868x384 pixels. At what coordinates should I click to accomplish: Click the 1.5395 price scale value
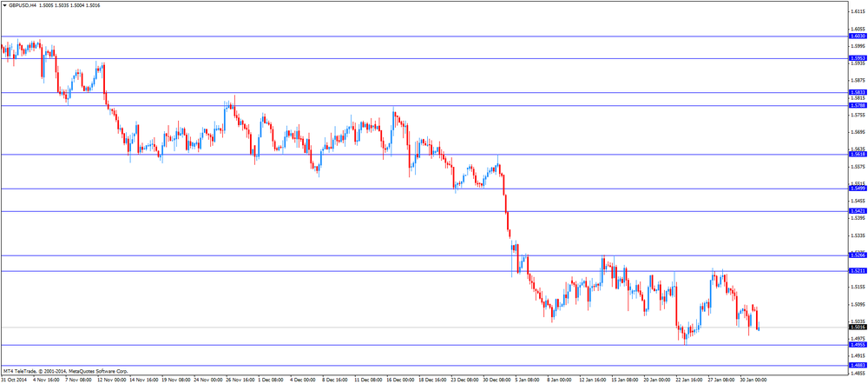pos(858,218)
